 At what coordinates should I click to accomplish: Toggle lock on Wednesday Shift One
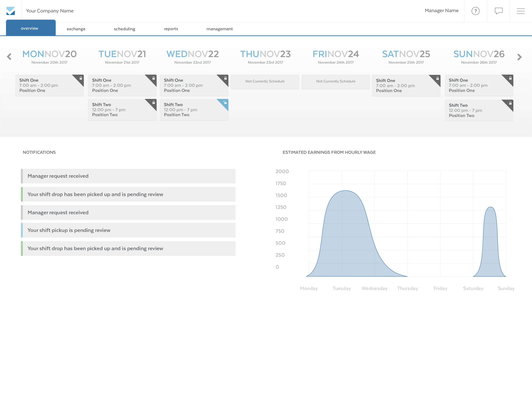[225, 78]
